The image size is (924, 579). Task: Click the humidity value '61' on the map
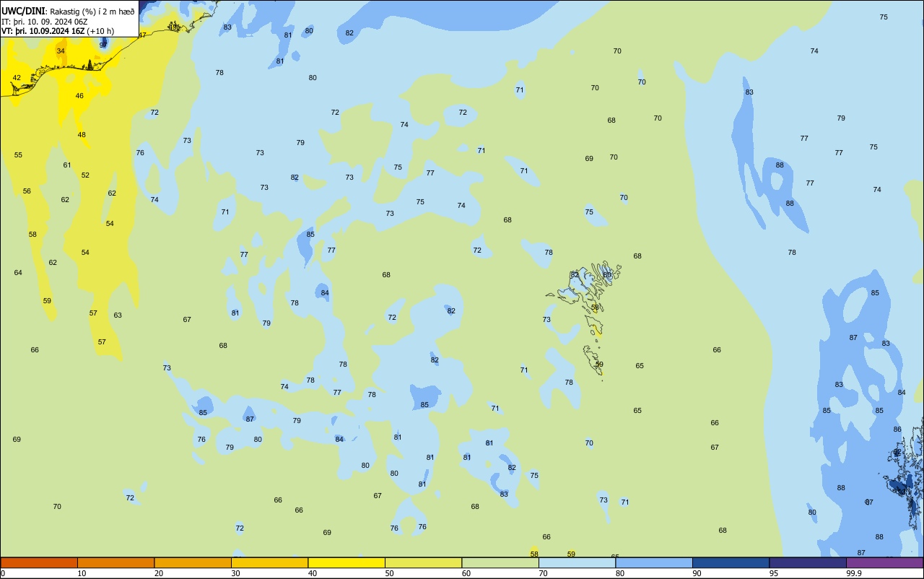pos(67,165)
